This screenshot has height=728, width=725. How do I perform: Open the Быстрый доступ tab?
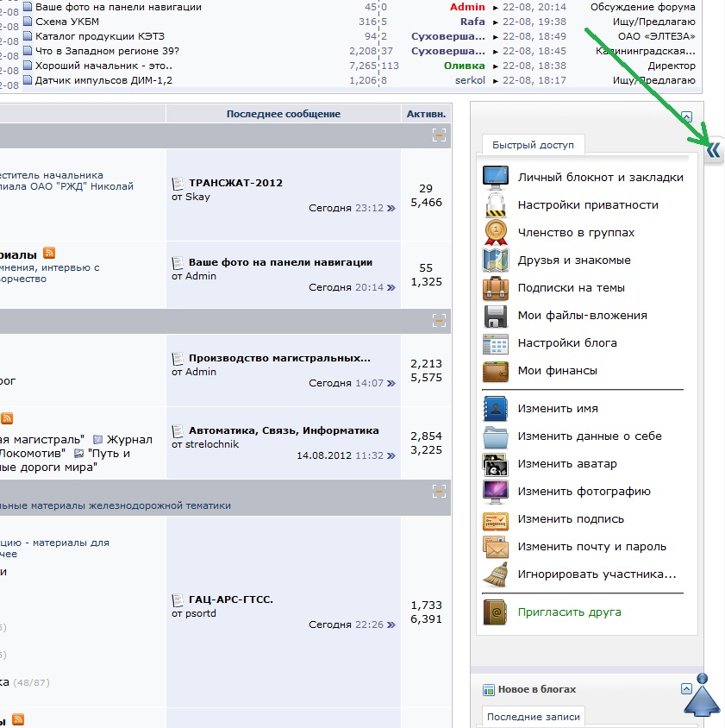533,145
